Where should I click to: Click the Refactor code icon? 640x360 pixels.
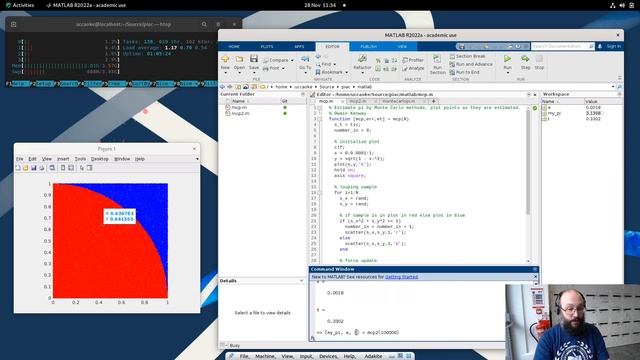pos(362,59)
